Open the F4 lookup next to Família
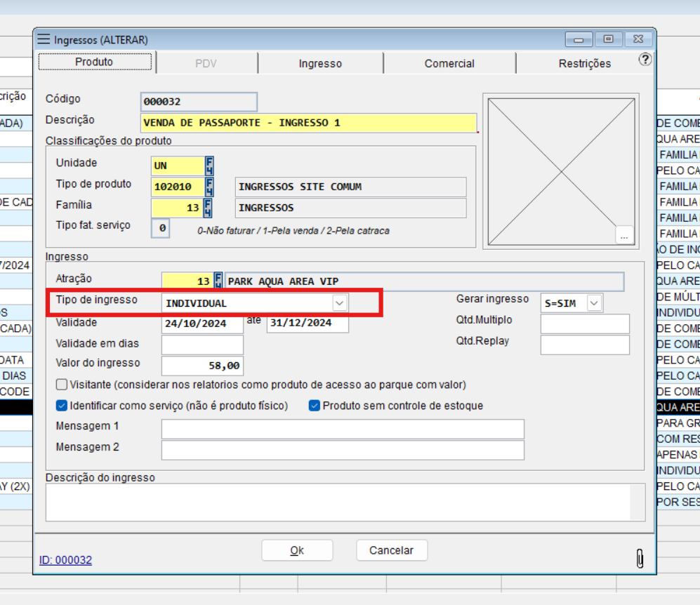This screenshot has width=700, height=605. (x=207, y=208)
